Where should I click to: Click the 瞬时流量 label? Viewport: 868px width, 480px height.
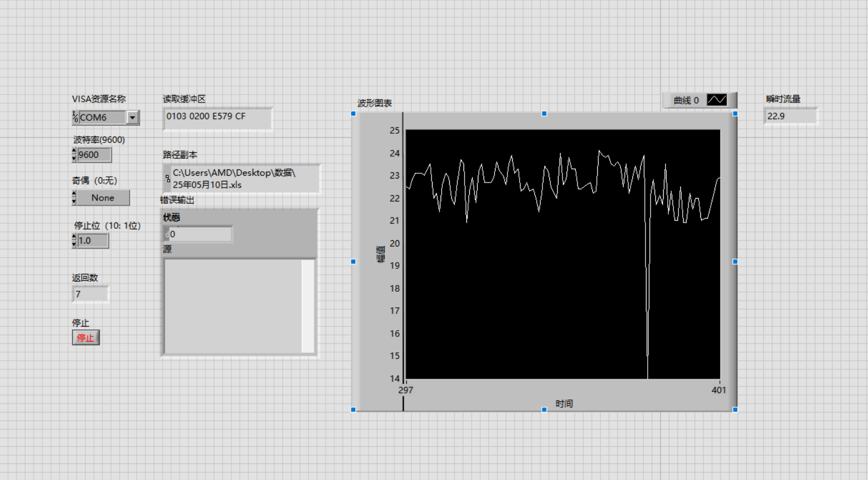coord(783,99)
